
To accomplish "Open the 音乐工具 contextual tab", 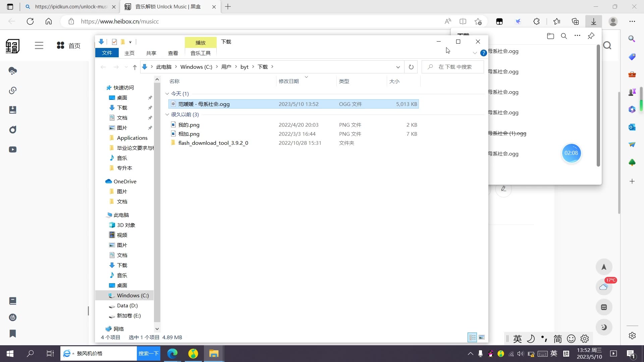I will 200,53.
